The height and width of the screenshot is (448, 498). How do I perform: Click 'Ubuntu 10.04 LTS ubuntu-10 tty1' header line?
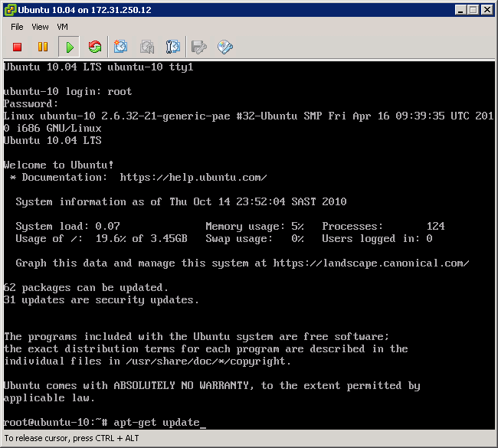(99, 67)
